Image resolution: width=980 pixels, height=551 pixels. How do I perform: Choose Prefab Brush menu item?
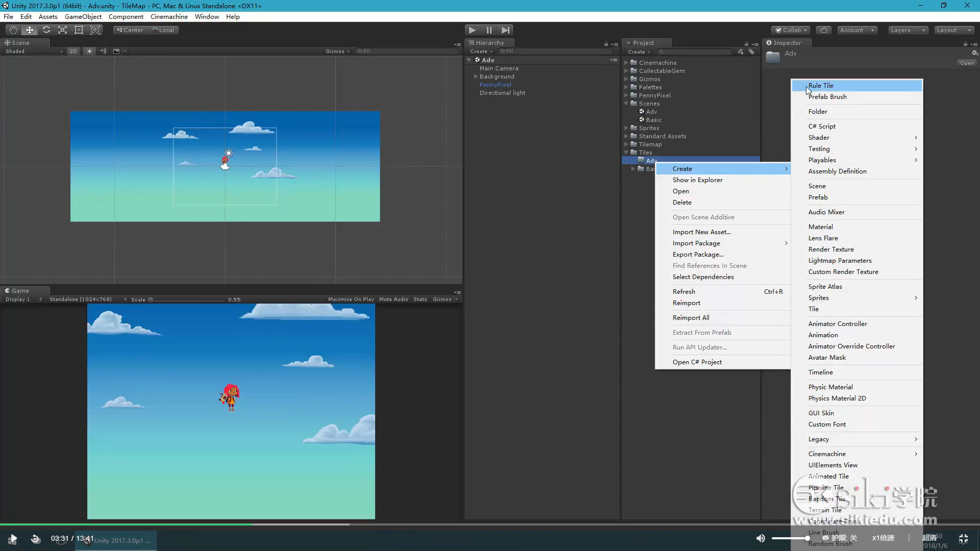[857, 97]
